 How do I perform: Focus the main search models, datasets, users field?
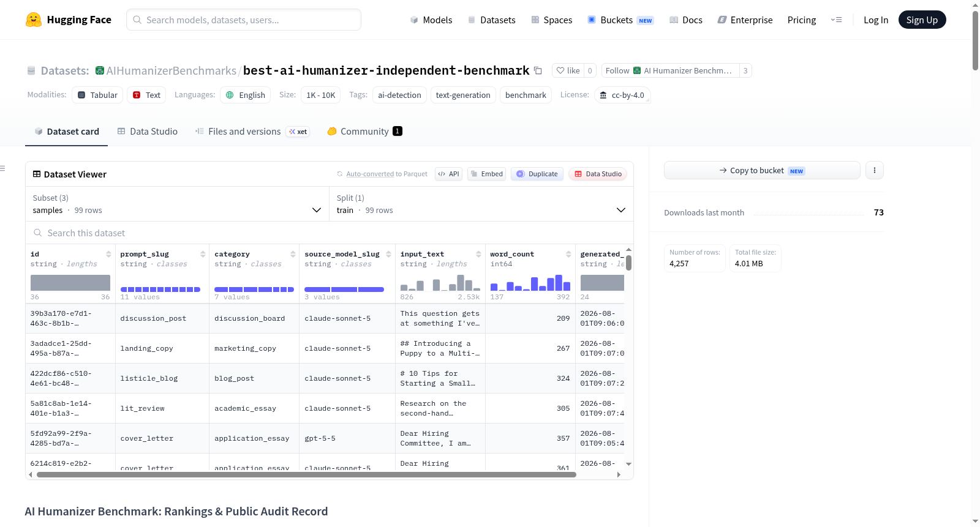click(x=244, y=20)
